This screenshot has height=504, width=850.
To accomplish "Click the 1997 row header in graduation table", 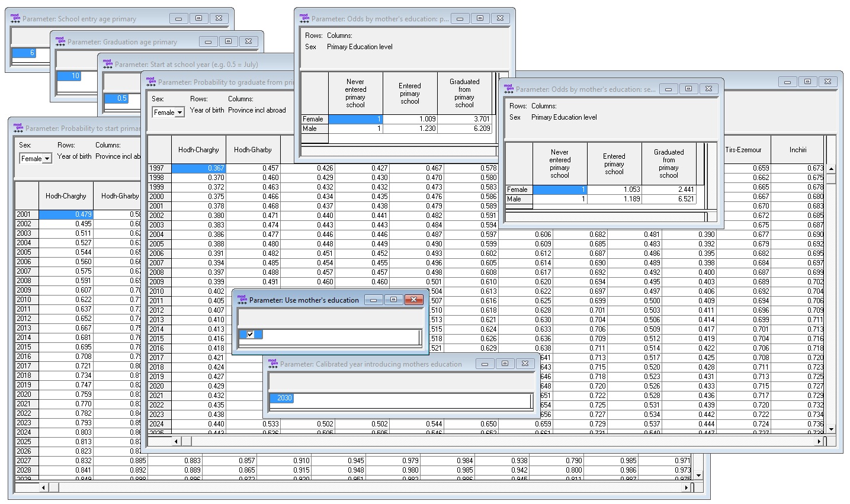I will 159,168.
